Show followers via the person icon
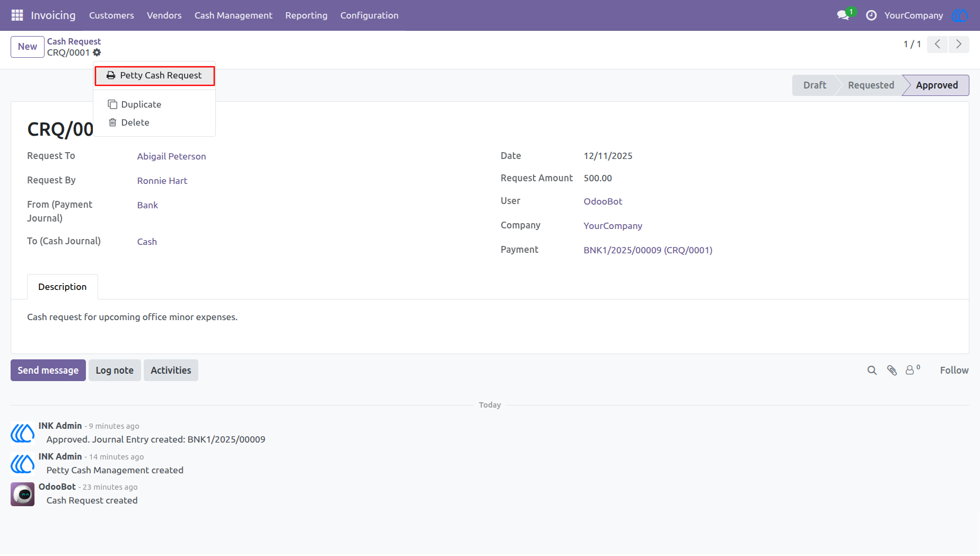The image size is (980, 556). point(913,370)
